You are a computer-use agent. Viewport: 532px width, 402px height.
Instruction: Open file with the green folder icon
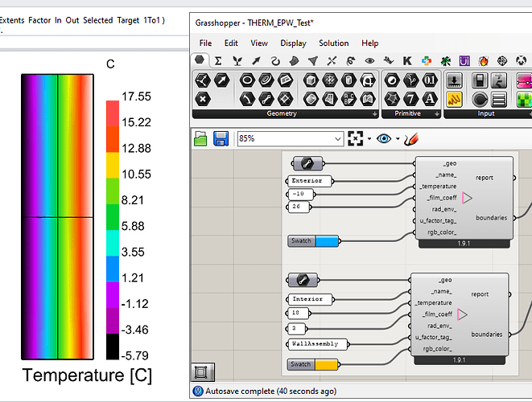pyautogui.click(x=201, y=138)
